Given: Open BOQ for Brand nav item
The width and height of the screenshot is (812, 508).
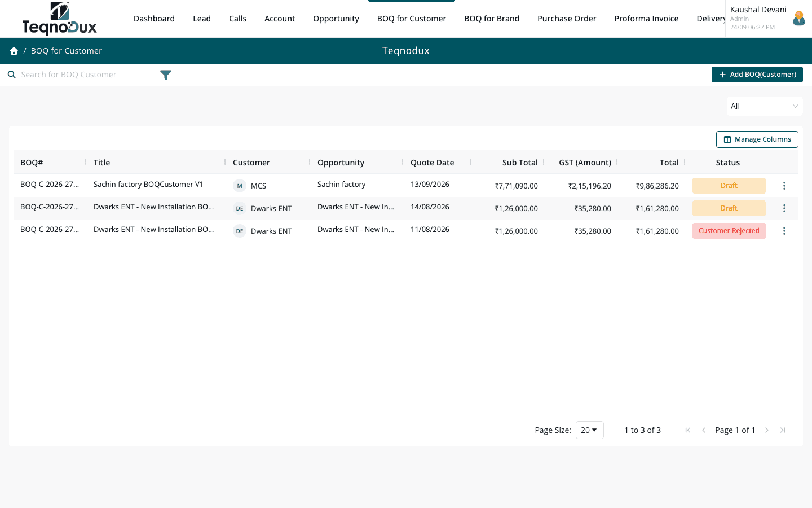Looking at the screenshot, I should point(492,19).
